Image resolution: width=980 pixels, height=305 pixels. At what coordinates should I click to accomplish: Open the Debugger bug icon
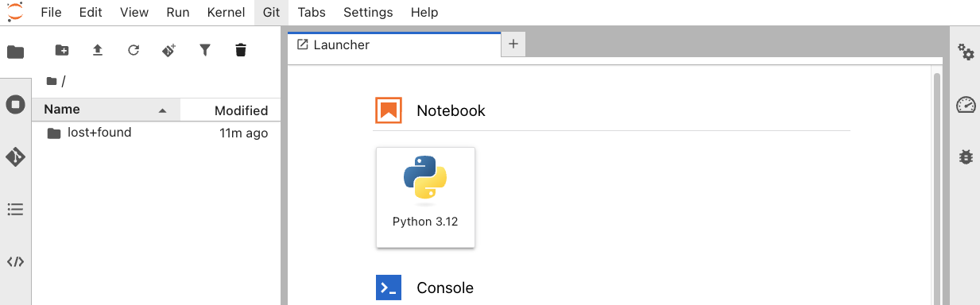point(966,157)
